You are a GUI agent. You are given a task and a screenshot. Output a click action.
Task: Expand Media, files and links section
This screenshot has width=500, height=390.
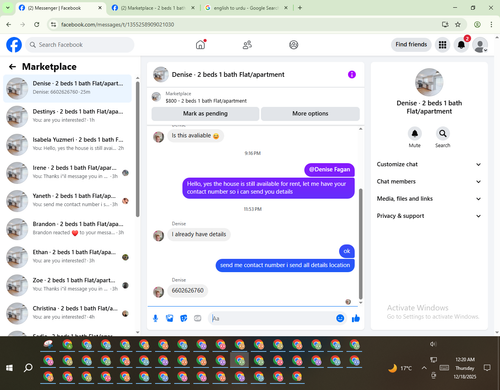(429, 199)
